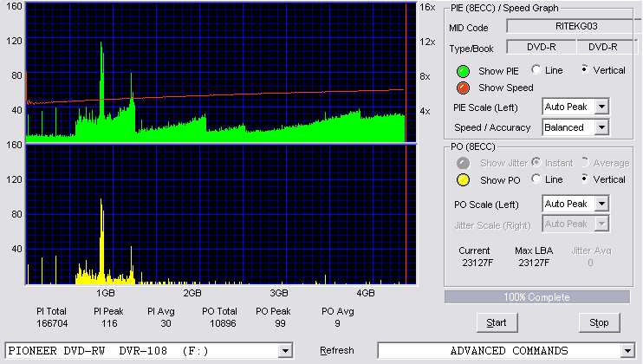Select Average jitter radio option
The height and width of the screenshot is (364, 643).
pyautogui.click(x=585, y=162)
